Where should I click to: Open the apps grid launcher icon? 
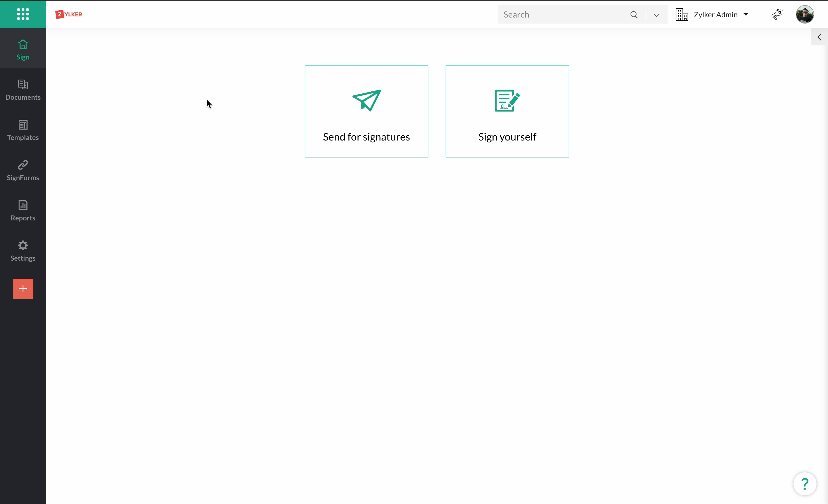tap(23, 14)
